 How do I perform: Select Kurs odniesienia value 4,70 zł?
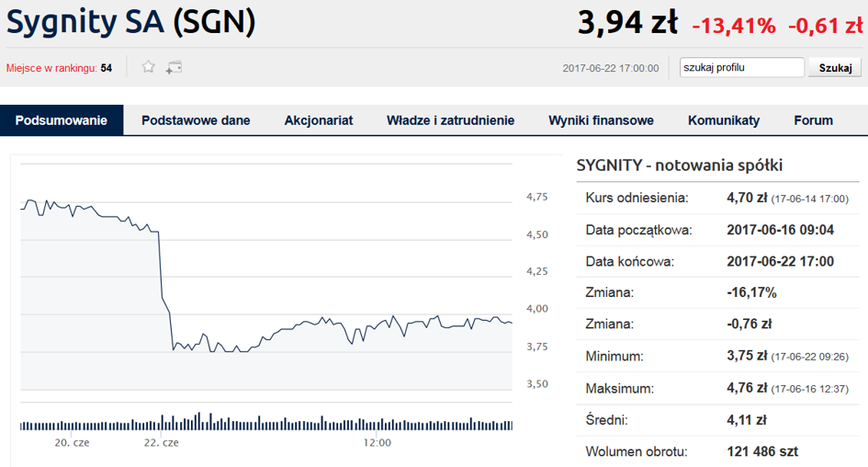tap(747, 198)
